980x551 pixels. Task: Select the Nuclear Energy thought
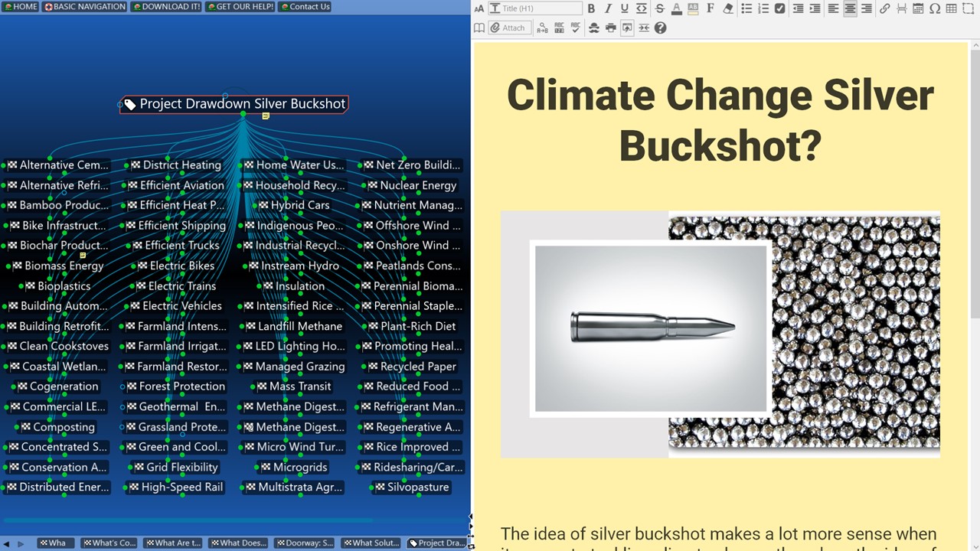pyautogui.click(x=412, y=185)
